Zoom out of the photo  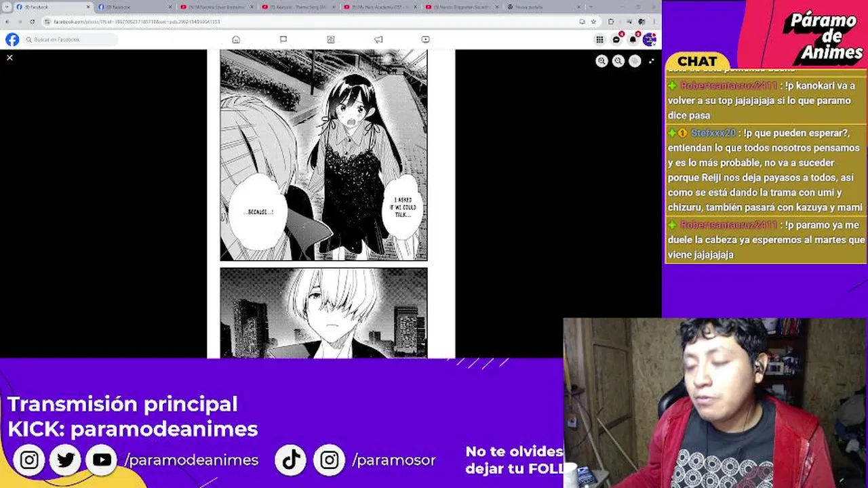(x=618, y=61)
